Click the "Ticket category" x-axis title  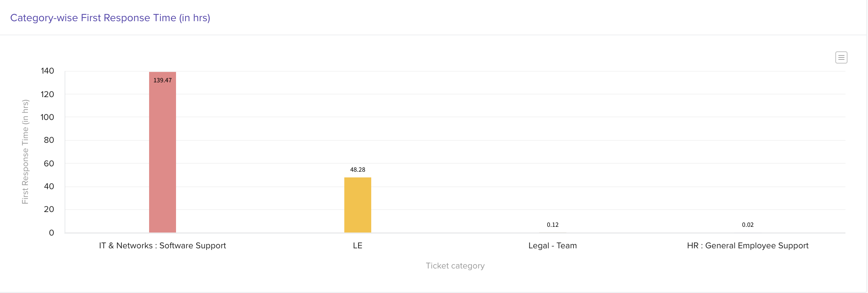tap(455, 266)
